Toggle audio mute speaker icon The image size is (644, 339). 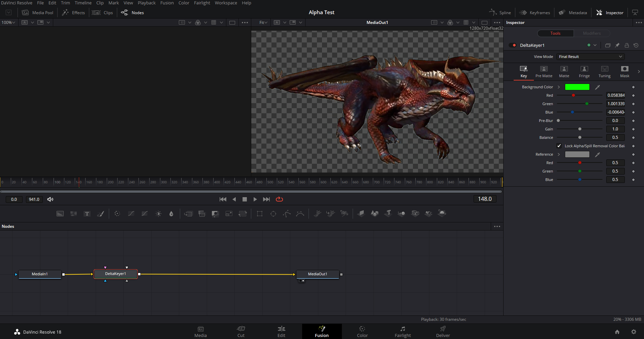point(50,199)
